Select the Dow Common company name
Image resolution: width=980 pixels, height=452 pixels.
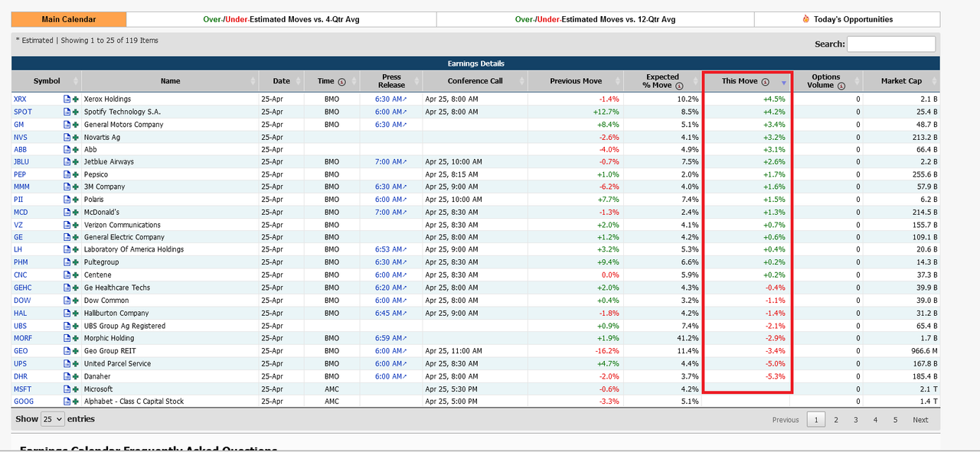107,301
